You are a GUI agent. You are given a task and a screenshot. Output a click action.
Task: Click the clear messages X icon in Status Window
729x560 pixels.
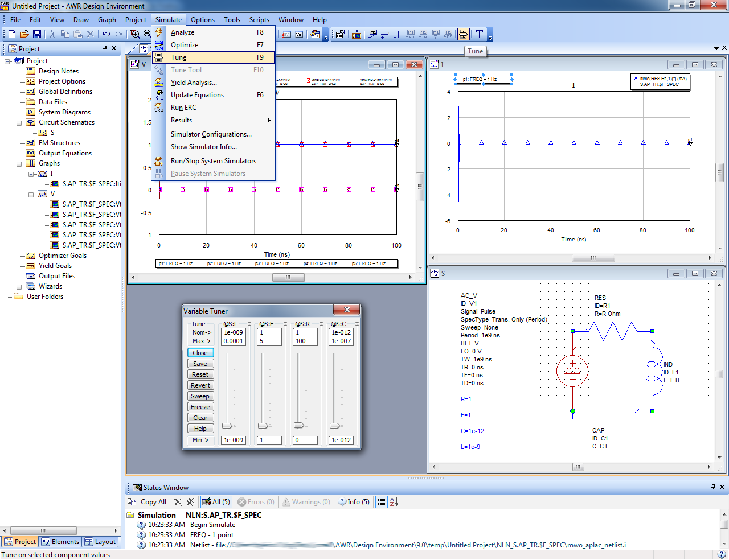pyautogui.click(x=178, y=502)
